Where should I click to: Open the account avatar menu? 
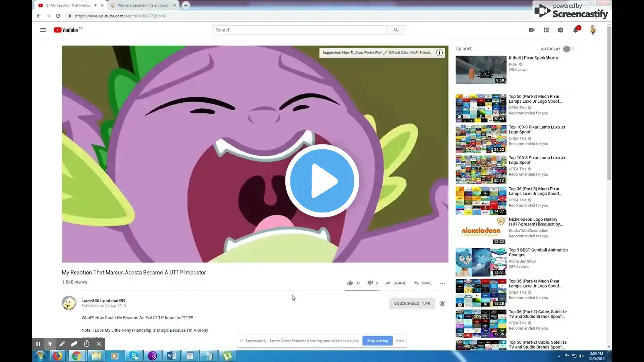[593, 30]
